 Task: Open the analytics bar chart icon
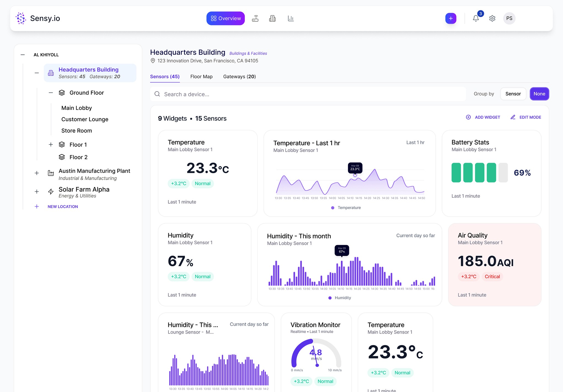[x=291, y=18]
